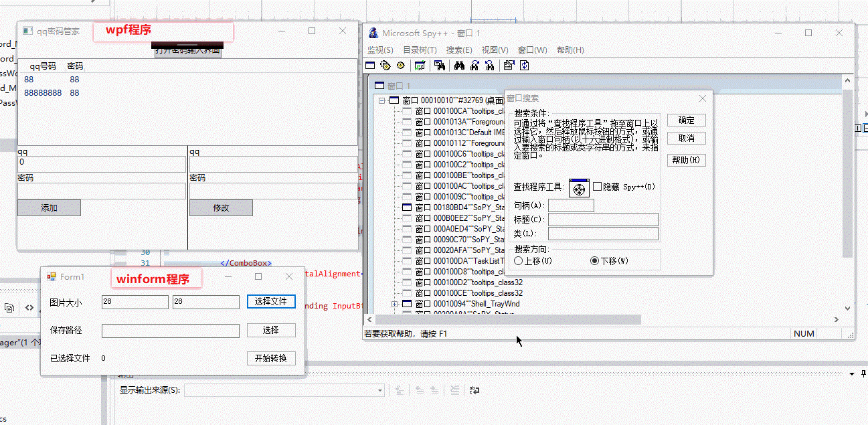Click the 密码 field above the 修改 button
This screenshot has width=868, height=425.
(274, 191)
